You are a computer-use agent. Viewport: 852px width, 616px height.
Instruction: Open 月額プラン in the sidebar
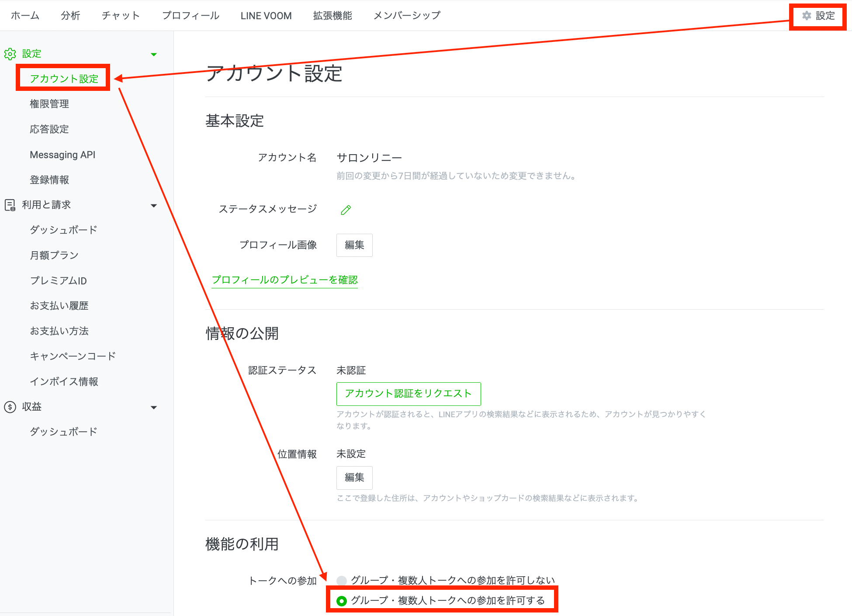point(54,255)
